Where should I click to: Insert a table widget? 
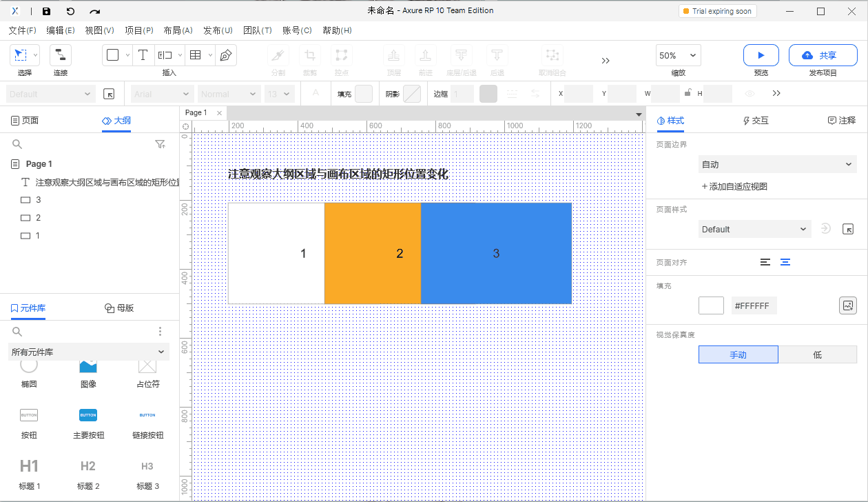pyautogui.click(x=195, y=55)
